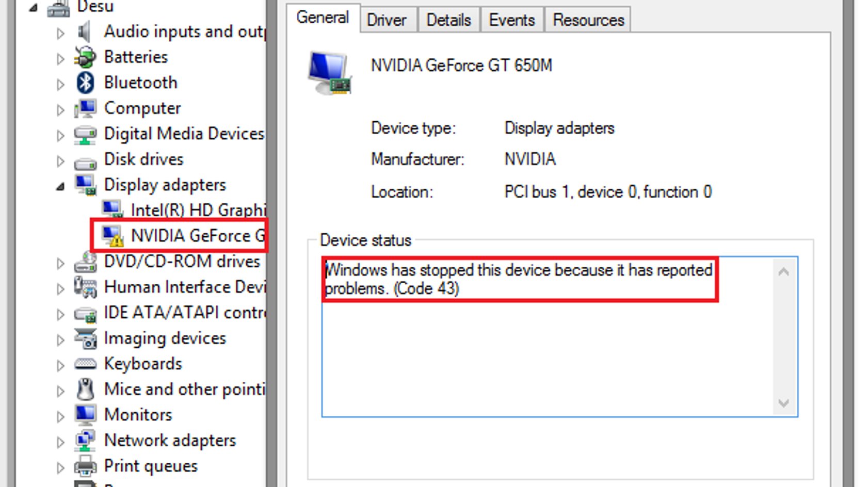
Task: Click the Keyboards category icon
Action: pyautogui.click(x=85, y=364)
